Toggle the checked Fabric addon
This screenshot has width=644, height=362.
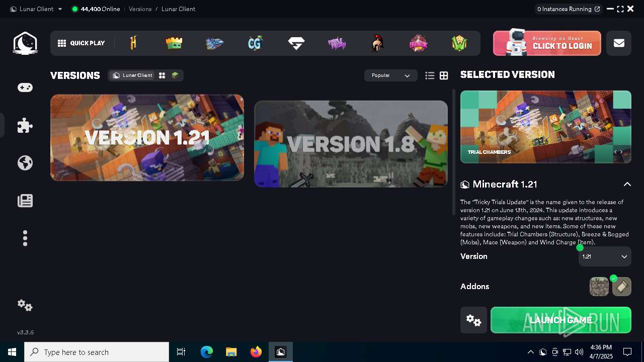(x=622, y=287)
